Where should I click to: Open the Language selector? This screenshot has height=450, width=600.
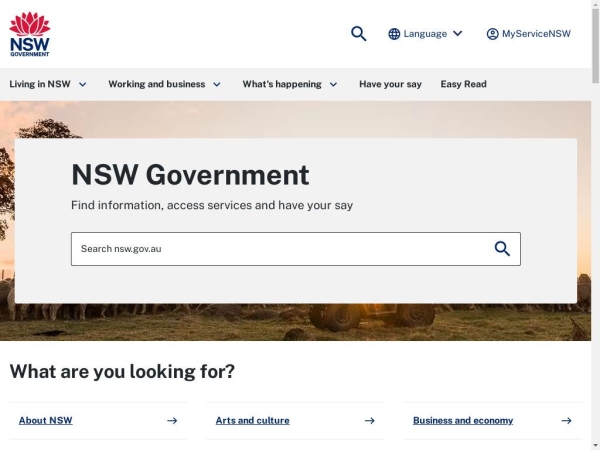425,34
